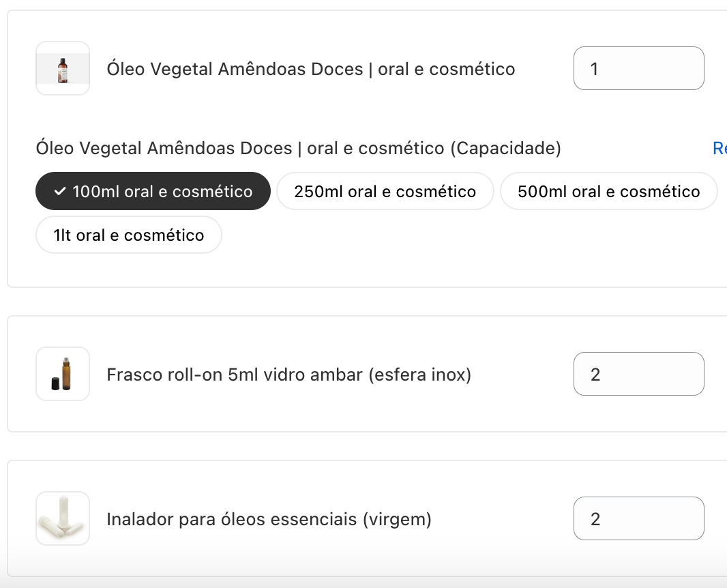Focus the Óleo Vegetal Amêndoas Doces quantity field
The width and height of the screenshot is (727, 588).
pos(638,68)
